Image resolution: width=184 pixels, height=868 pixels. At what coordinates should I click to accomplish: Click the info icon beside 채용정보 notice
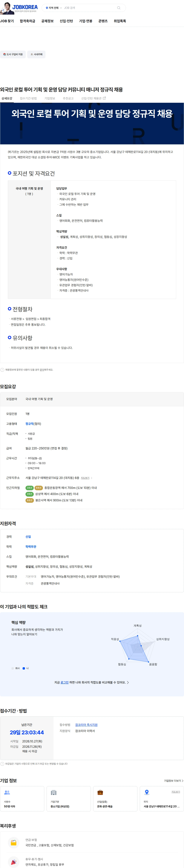coord(2,370)
